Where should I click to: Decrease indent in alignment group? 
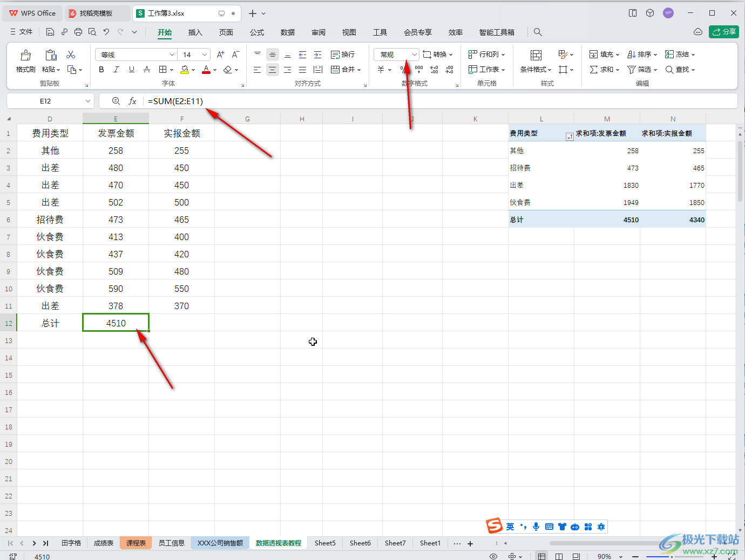[302, 54]
